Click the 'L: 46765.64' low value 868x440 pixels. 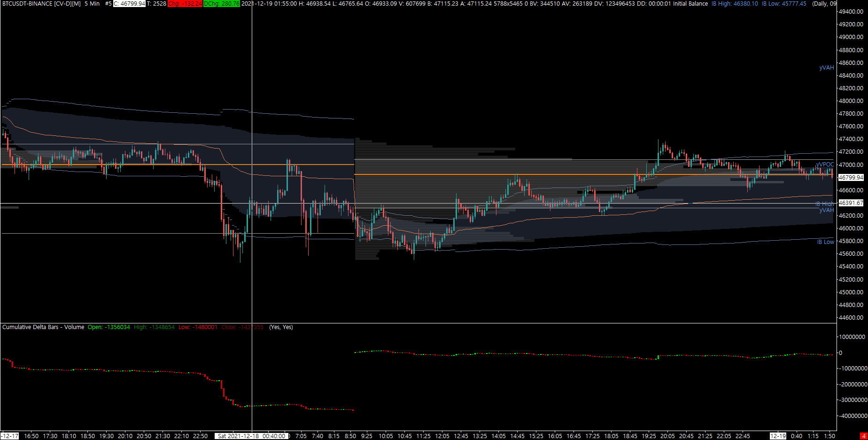pos(348,3)
